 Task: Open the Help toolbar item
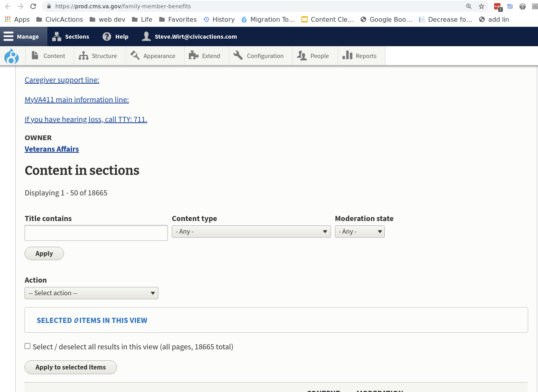click(115, 36)
